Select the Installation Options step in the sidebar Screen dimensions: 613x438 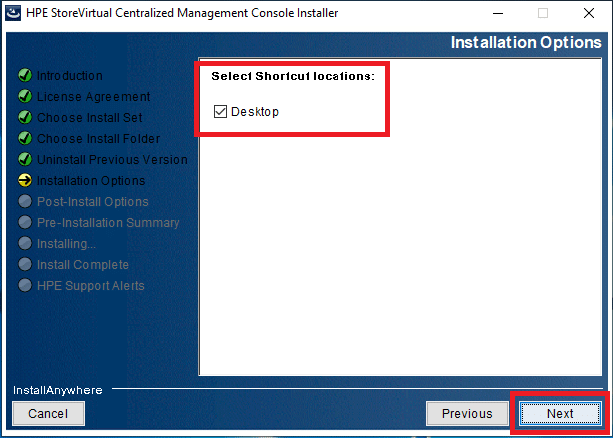point(91,181)
